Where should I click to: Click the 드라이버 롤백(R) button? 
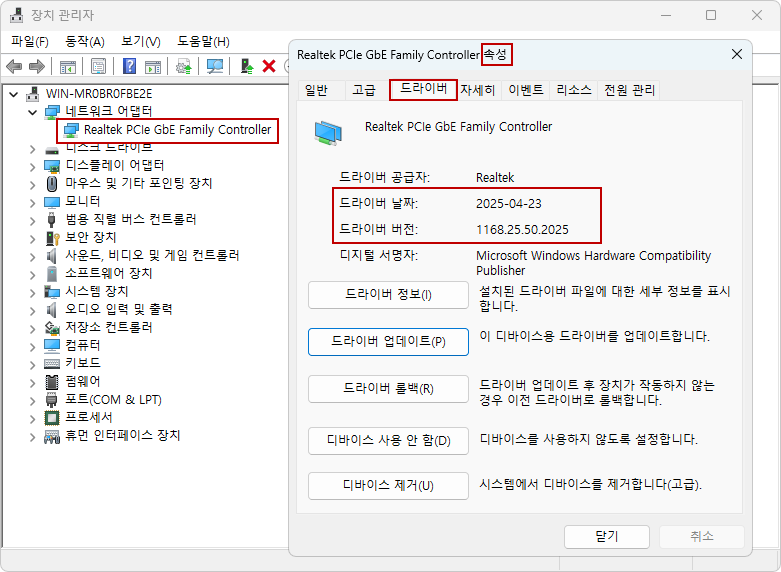(389, 389)
